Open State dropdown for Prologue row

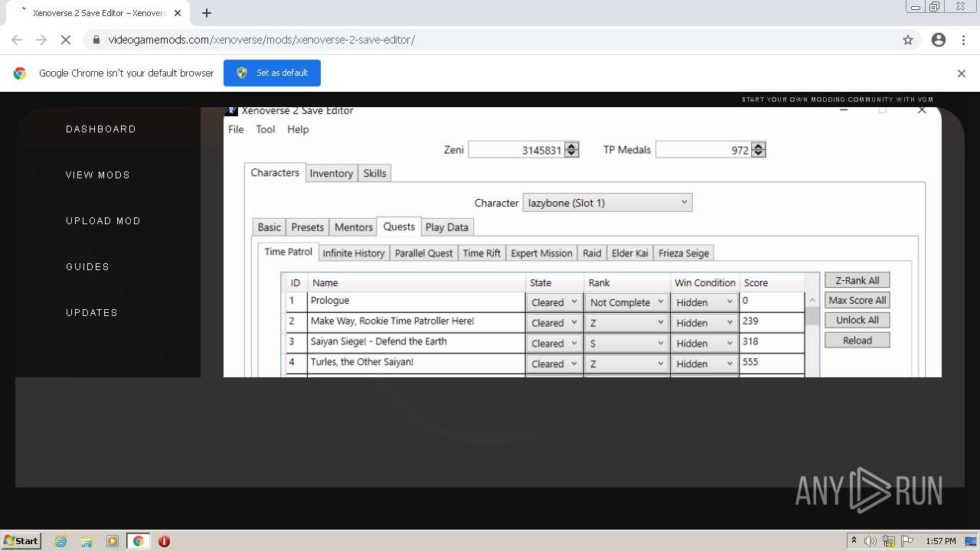[x=554, y=302]
